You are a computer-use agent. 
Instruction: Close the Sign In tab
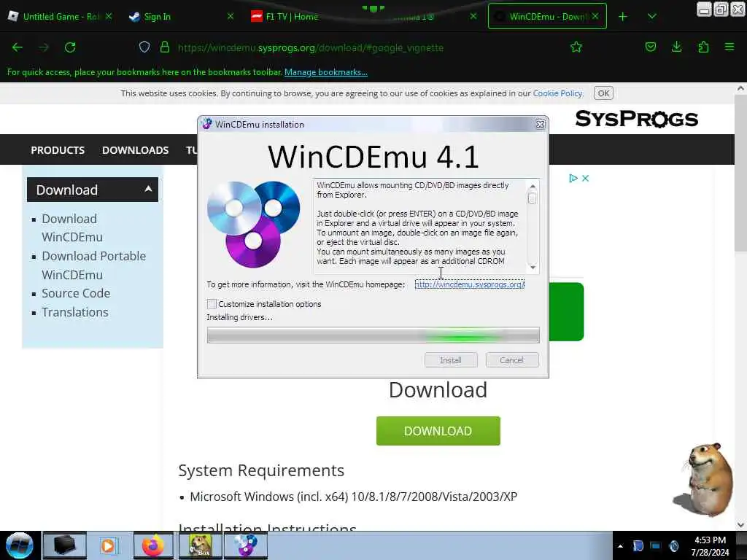(x=231, y=16)
